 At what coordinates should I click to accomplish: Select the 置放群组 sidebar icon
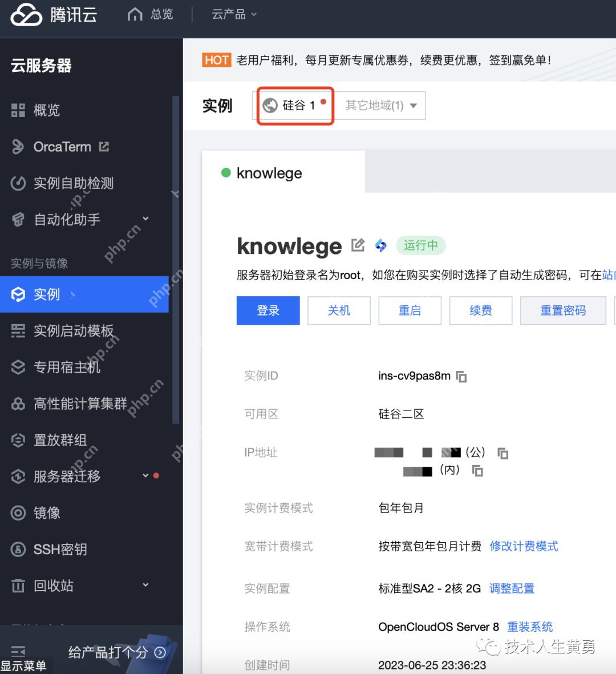point(17,440)
